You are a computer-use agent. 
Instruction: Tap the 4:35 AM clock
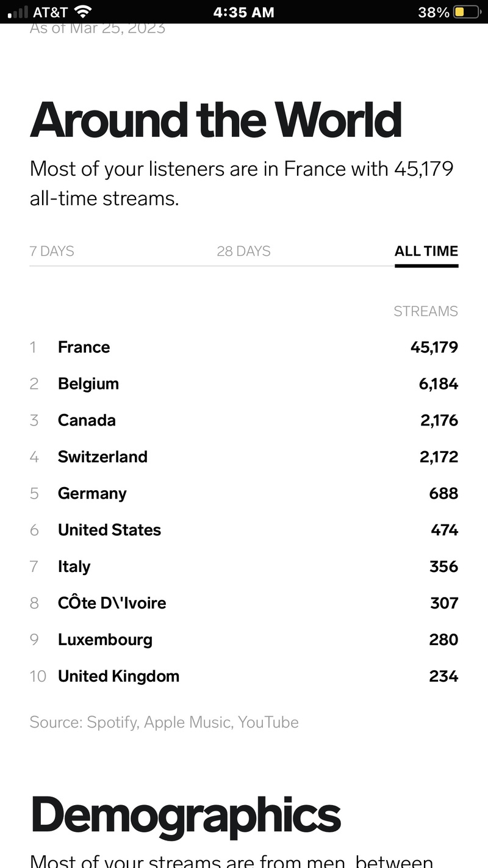pos(244,12)
